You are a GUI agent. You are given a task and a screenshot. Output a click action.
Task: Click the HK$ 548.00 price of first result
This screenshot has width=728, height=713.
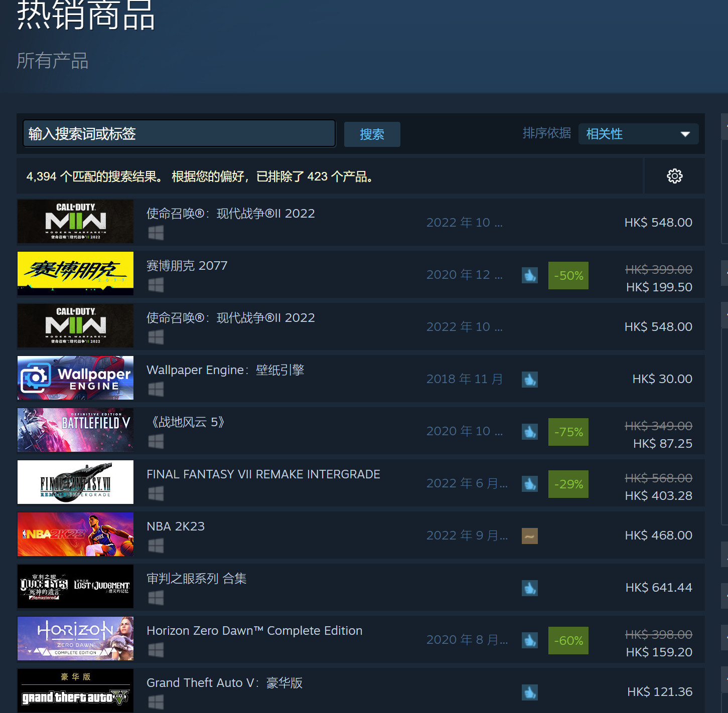click(658, 223)
